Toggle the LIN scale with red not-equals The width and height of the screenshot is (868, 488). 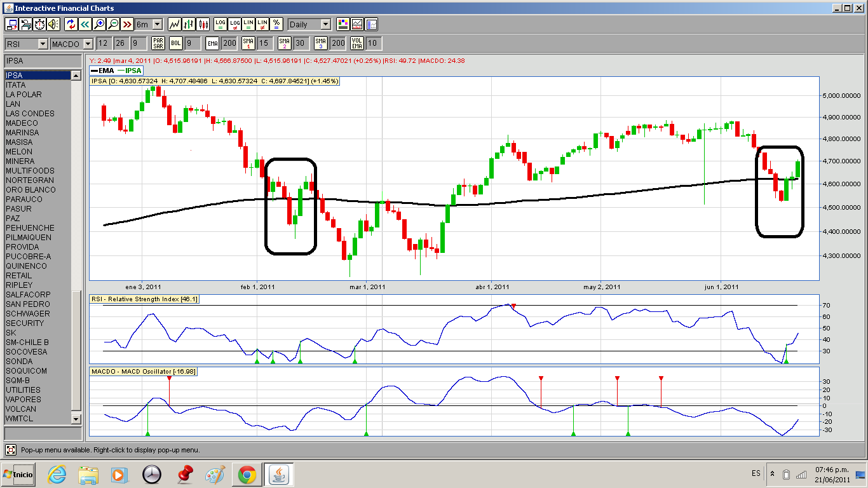click(262, 24)
